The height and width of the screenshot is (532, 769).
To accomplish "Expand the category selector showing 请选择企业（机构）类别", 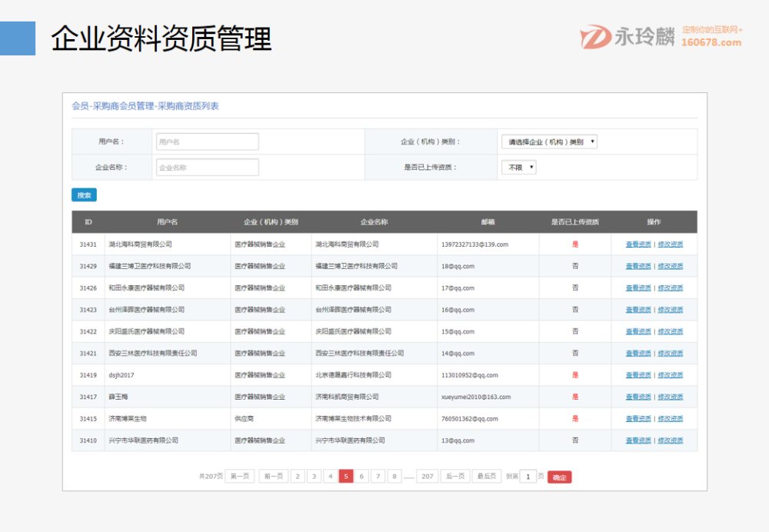I will [548, 141].
